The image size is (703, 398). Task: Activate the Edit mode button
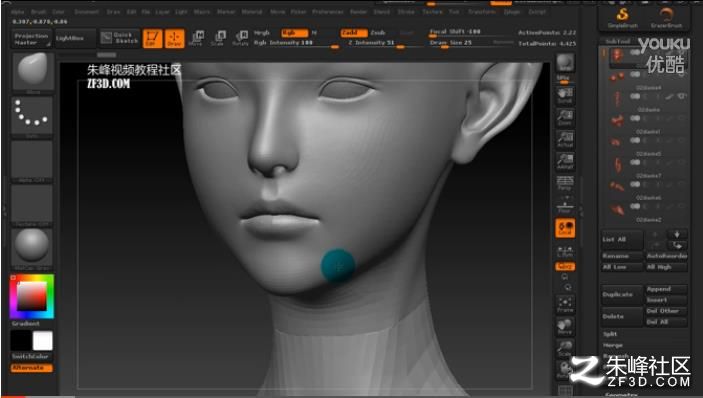pyautogui.click(x=152, y=38)
